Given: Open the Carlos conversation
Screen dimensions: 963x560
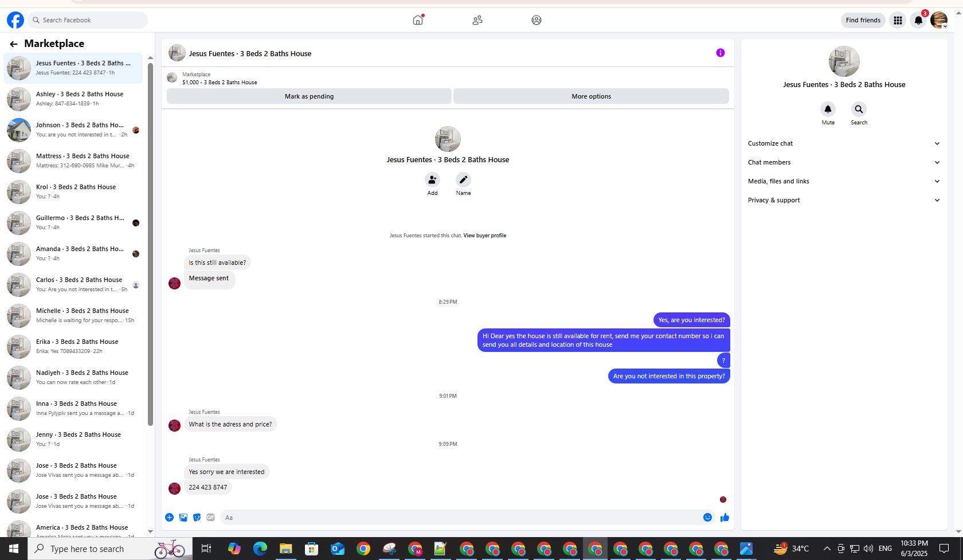Looking at the screenshot, I should pos(73,284).
